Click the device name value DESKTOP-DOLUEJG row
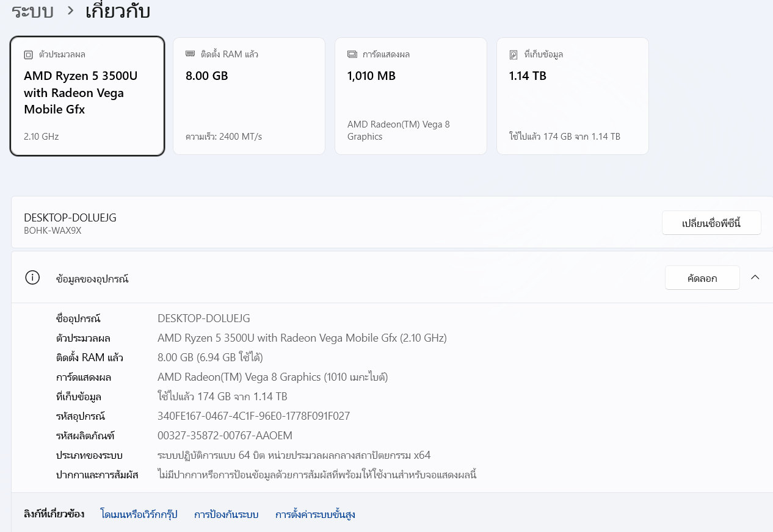Image resolution: width=773 pixels, height=532 pixels. [x=204, y=318]
